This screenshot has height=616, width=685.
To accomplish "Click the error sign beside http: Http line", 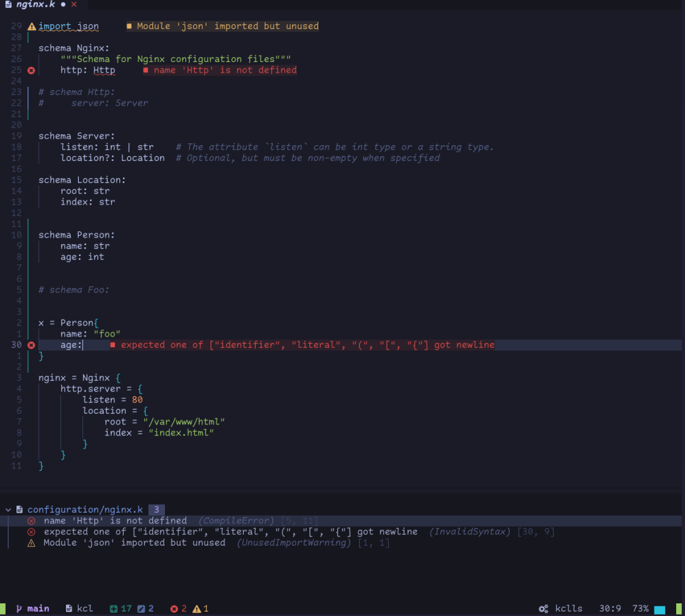I will (x=31, y=70).
